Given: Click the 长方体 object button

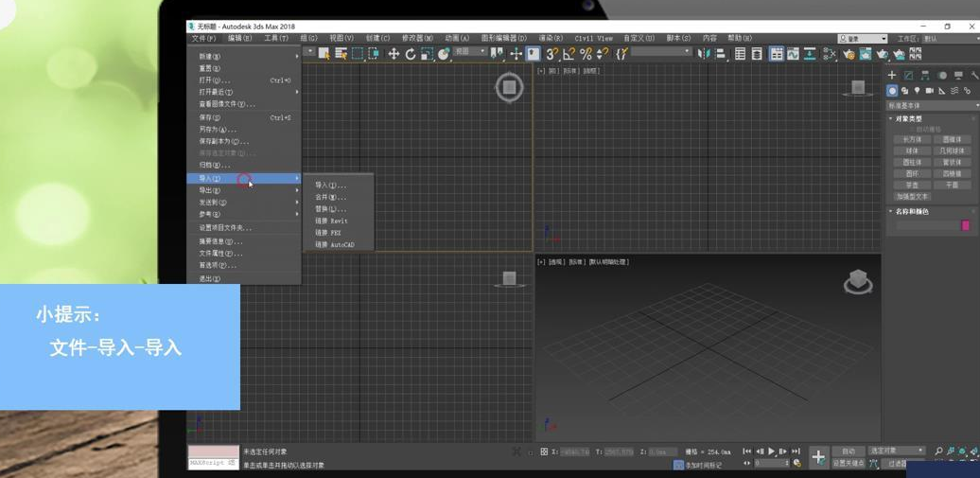Looking at the screenshot, I should [912, 139].
